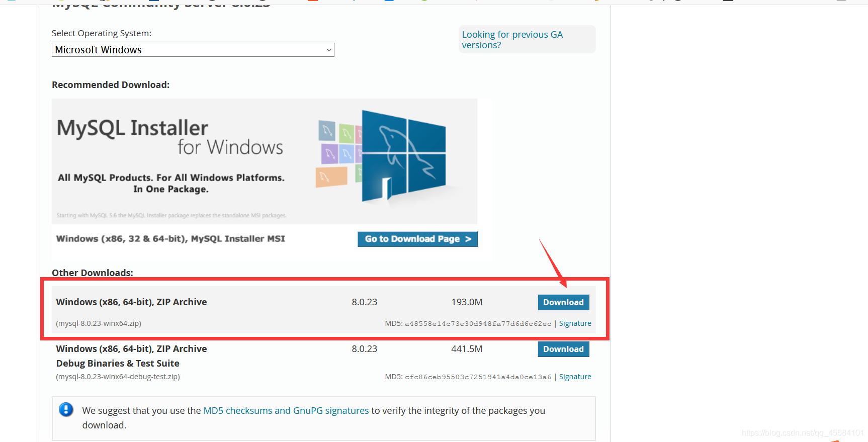Open MD5 checksums and GnuPG signatures link
The image size is (868, 442).
[x=286, y=410]
